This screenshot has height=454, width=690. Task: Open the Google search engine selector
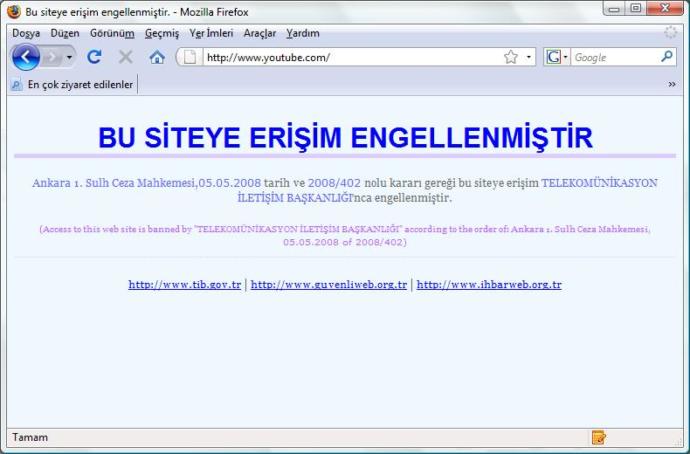coord(557,57)
